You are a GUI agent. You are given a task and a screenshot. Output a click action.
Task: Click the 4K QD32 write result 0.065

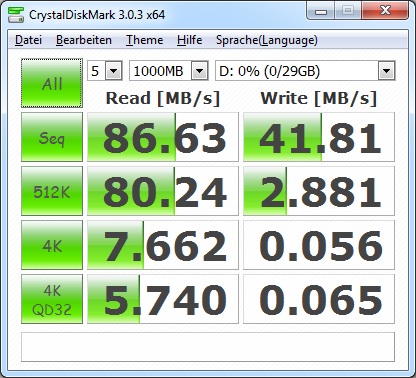click(x=319, y=299)
